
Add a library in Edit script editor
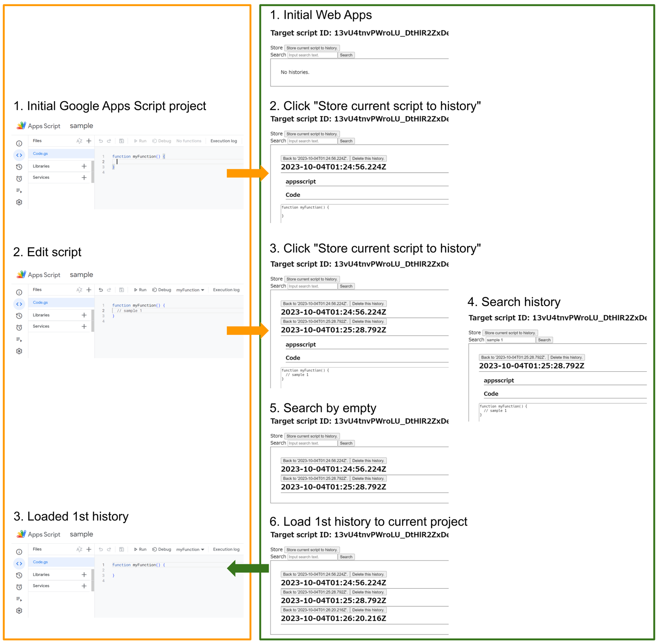[x=84, y=315]
